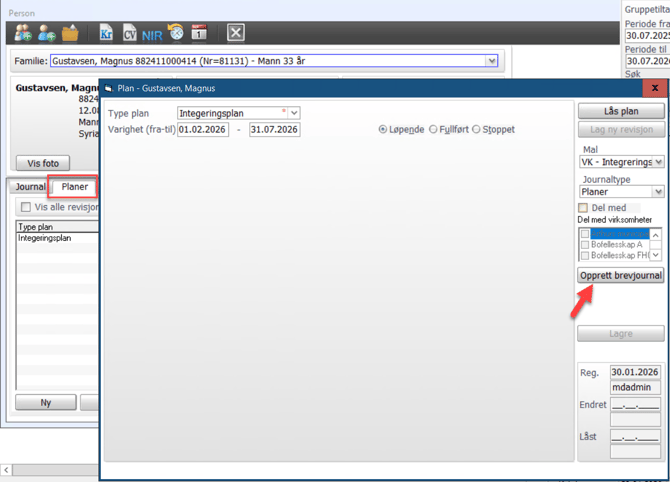Screen dimensions: 670x482
Task: Click the add person icon
Action: [x=46, y=34]
